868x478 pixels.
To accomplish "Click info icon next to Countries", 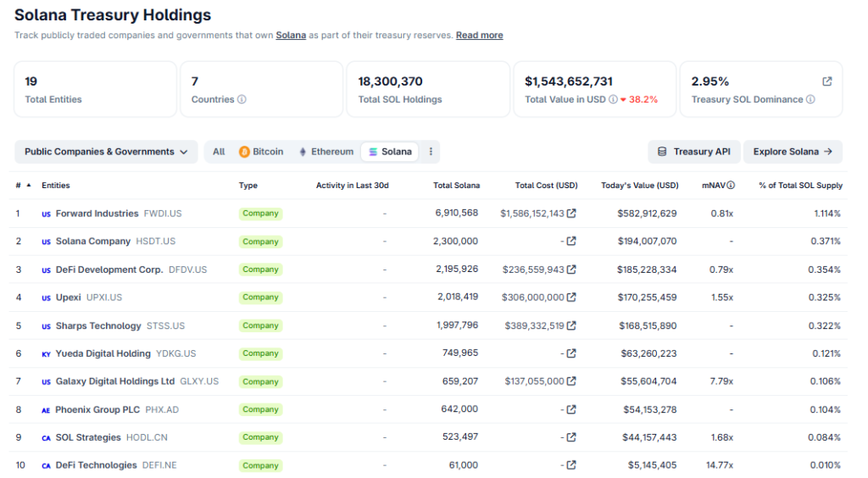I will tap(242, 100).
